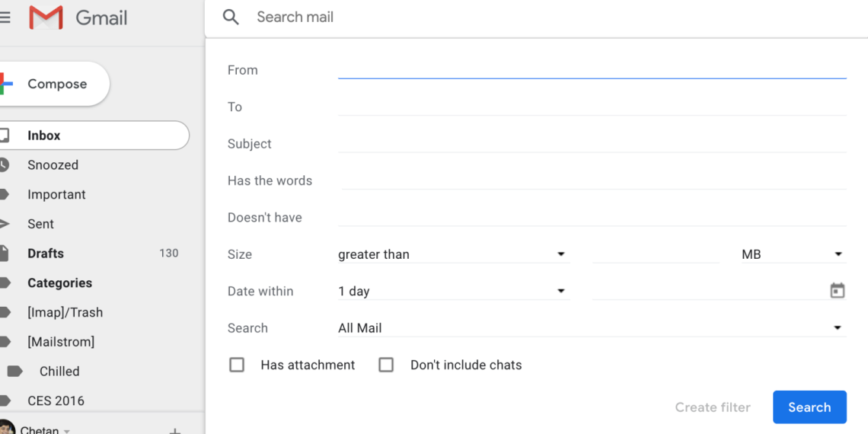Click the Chetan profile avatar
Viewport: 868px width, 434px height.
(6, 428)
